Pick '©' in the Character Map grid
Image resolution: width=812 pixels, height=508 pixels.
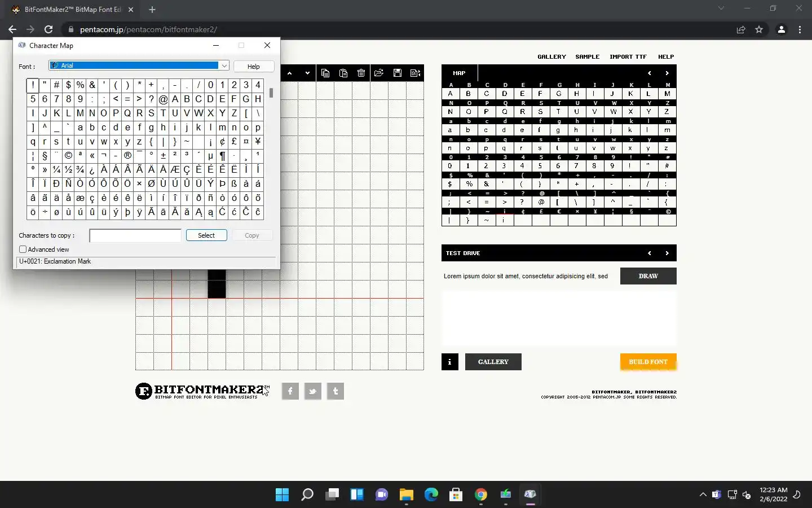[x=68, y=155]
